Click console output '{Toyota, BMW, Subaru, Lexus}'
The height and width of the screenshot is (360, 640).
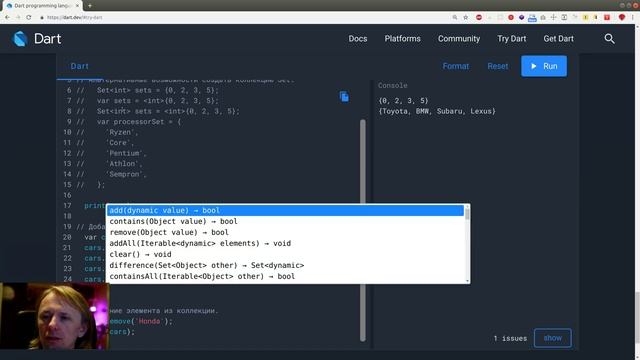point(437,111)
